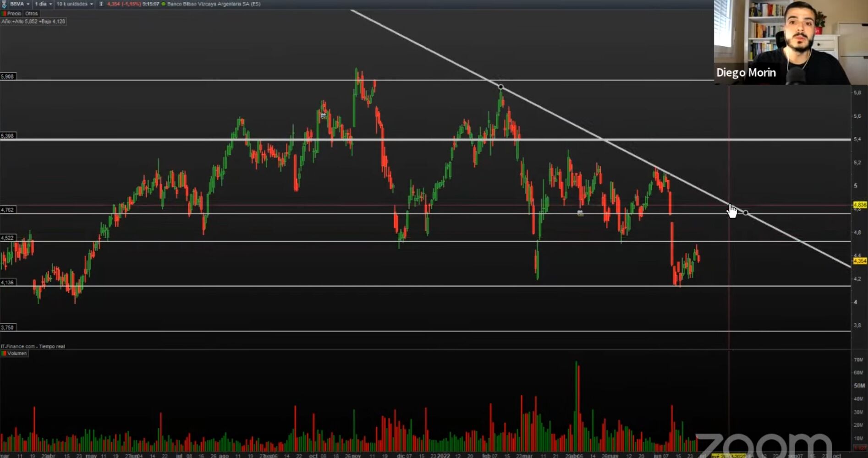Image resolution: width=868 pixels, height=458 pixels.
Task: Select the 'Precio' label
Action: coord(14,14)
